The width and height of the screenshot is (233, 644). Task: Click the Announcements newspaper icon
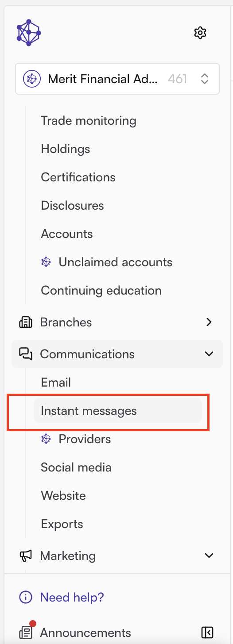pyautogui.click(x=26, y=632)
